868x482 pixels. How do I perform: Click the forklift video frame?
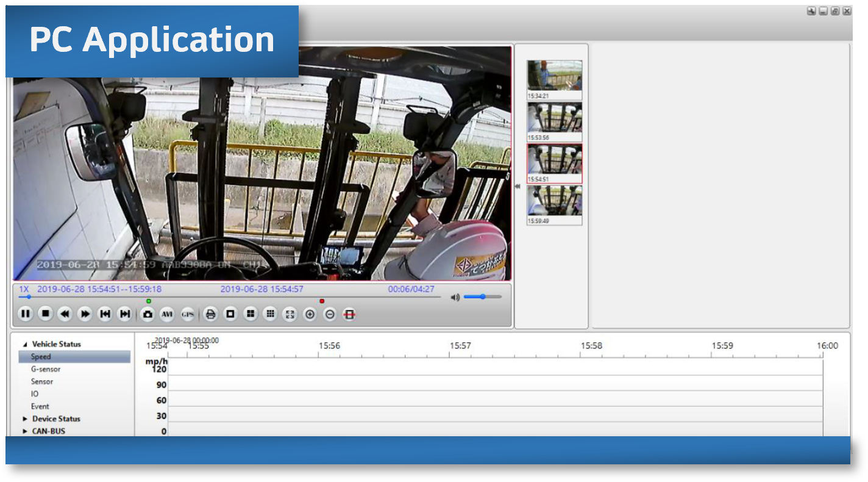click(262, 164)
